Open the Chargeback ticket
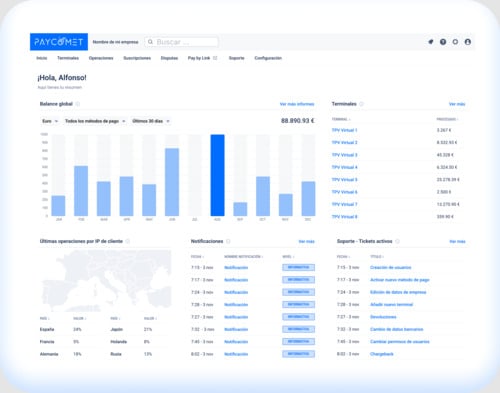Image resolution: width=500 pixels, height=393 pixels. coord(382,354)
